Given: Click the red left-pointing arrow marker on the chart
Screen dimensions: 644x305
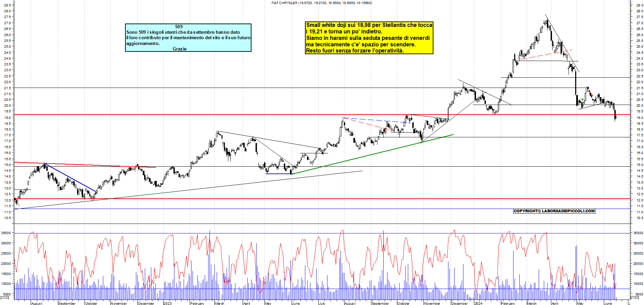Looking at the screenshot, I should pos(592,95).
